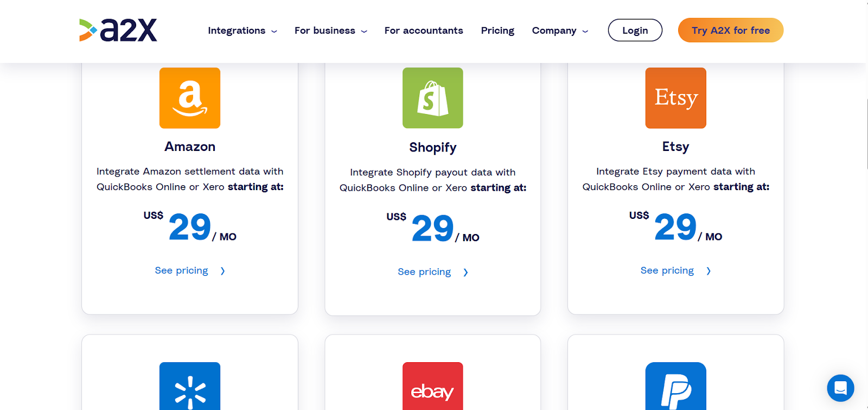
Task: Click the Walmart spark icon
Action: 190,387
